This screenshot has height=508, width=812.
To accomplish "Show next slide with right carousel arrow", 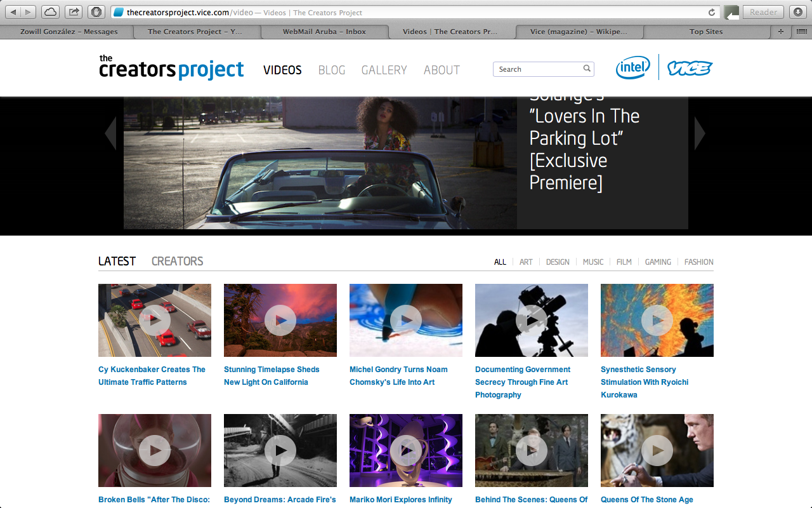I will coord(700,133).
